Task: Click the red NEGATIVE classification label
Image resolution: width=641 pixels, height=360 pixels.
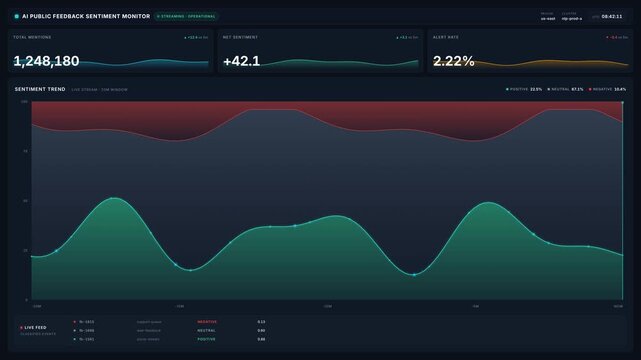Action: [207, 322]
